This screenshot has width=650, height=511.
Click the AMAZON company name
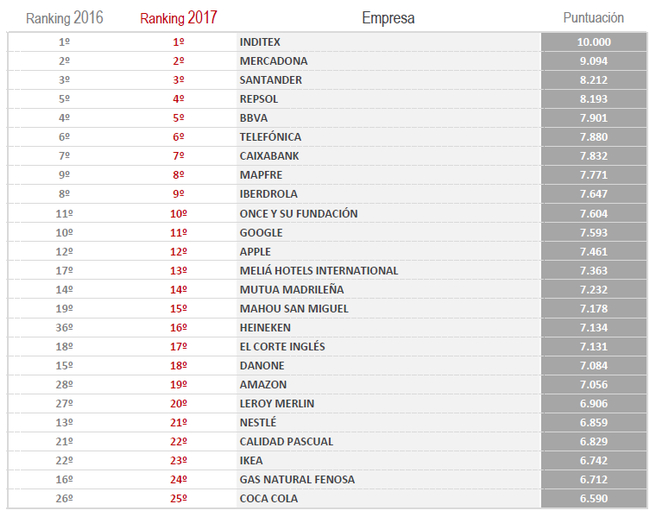[x=263, y=385]
